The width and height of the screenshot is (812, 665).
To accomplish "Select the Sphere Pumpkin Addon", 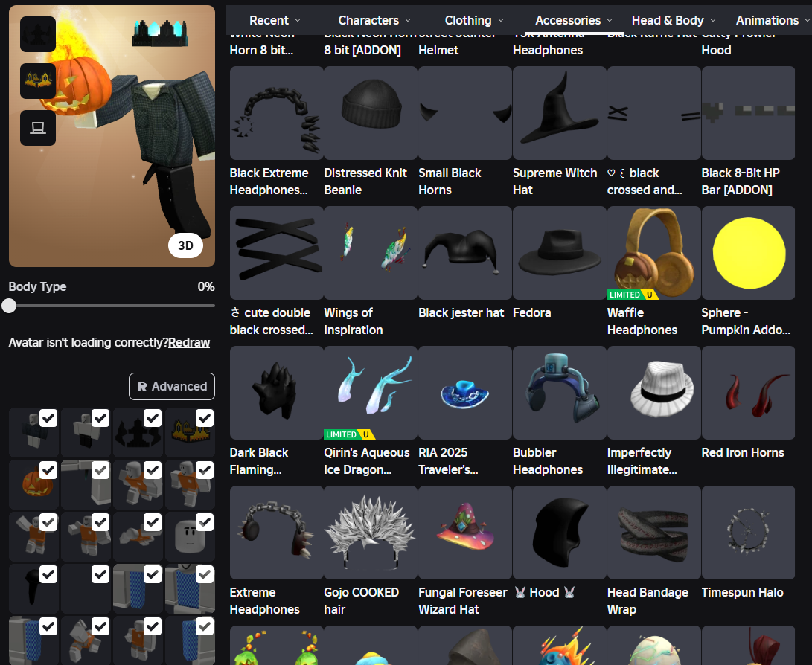I will click(x=748, y=253).
